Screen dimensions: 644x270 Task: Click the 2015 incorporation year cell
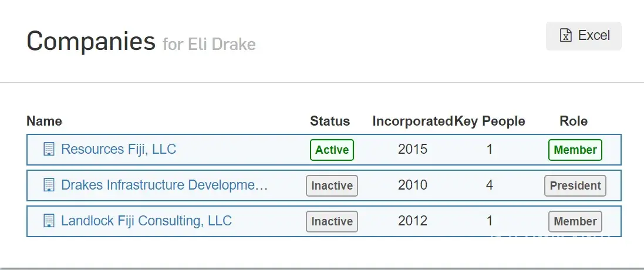click(413, 149)
